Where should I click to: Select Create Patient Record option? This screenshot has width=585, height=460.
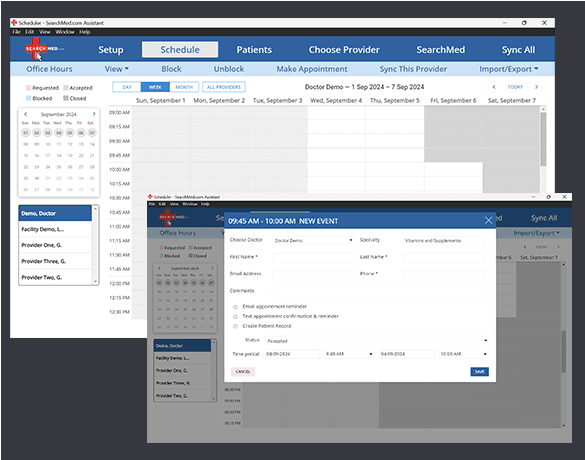tap(235, 326)
